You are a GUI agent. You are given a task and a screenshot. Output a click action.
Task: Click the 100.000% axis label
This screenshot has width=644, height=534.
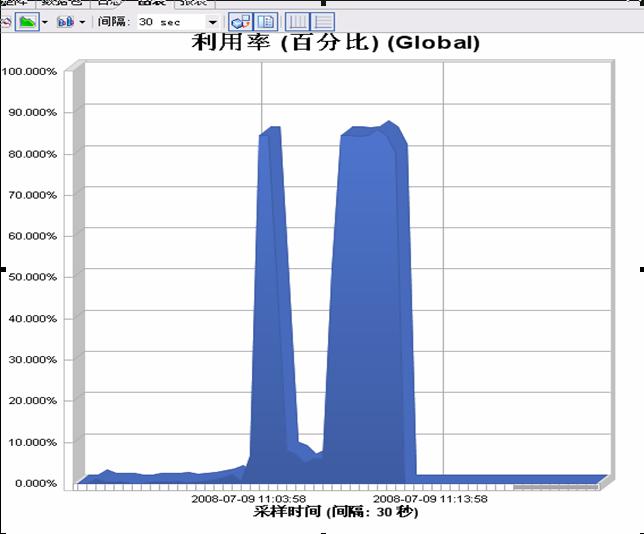tap(29, 71)
